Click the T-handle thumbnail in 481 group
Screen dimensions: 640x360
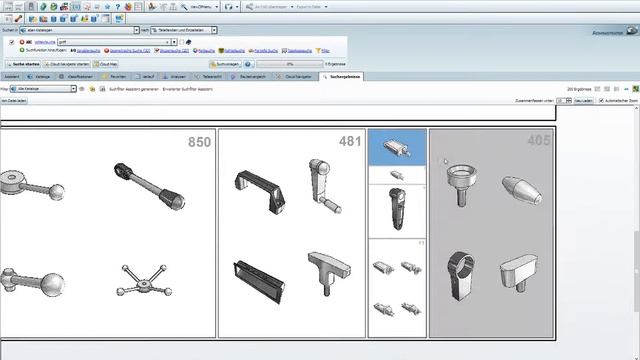point(329,273)
